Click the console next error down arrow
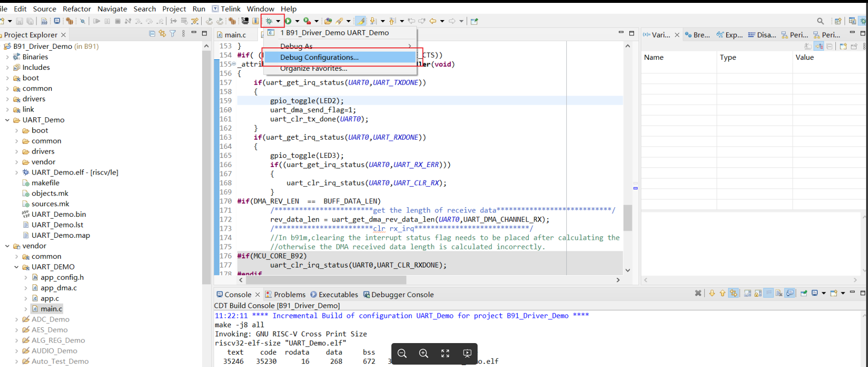 712,293
